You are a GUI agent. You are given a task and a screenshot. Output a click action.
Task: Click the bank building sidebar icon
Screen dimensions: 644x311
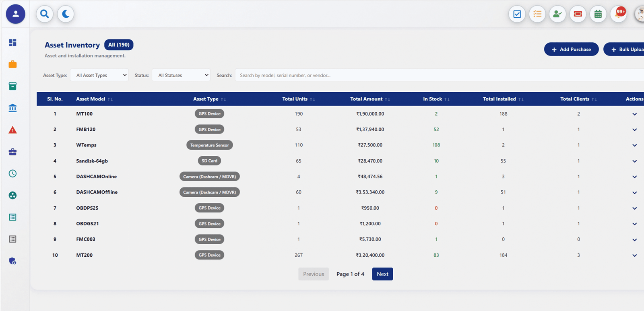[12, 108]
